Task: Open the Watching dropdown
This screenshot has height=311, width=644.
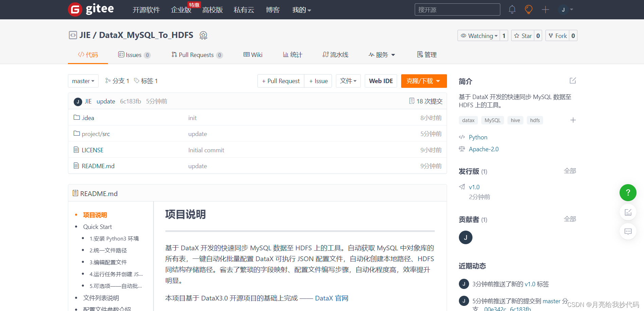Action: 479,36
